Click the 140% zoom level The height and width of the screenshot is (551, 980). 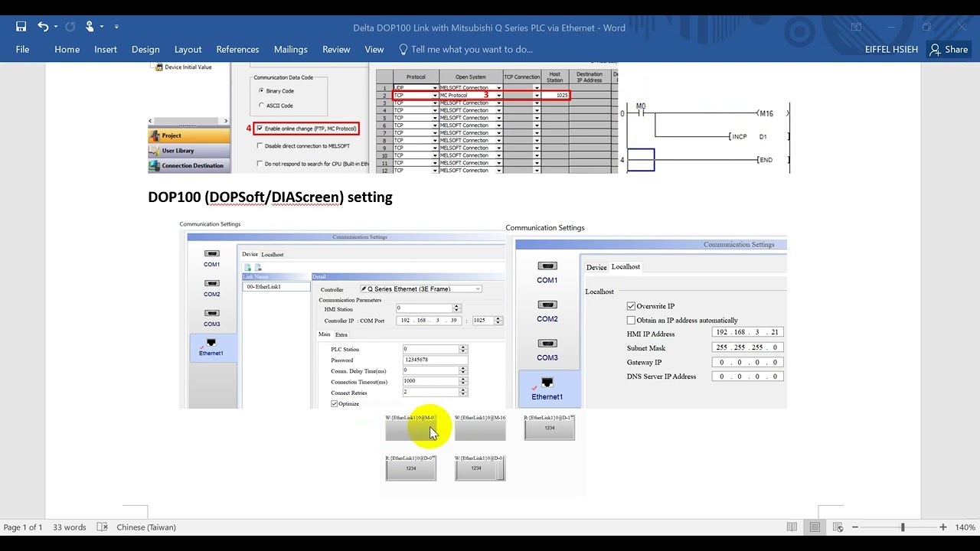[965, 527]
